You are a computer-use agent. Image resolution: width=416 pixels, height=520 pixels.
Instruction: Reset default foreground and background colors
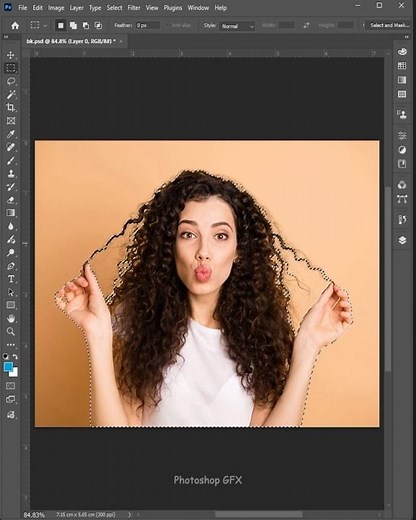coord(6,356)
